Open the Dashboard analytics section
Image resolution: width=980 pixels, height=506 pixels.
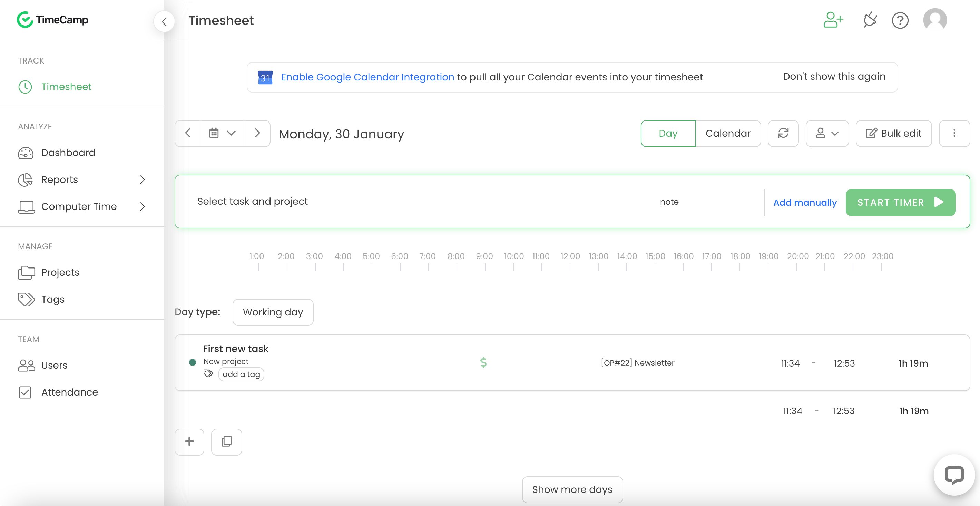68,152
